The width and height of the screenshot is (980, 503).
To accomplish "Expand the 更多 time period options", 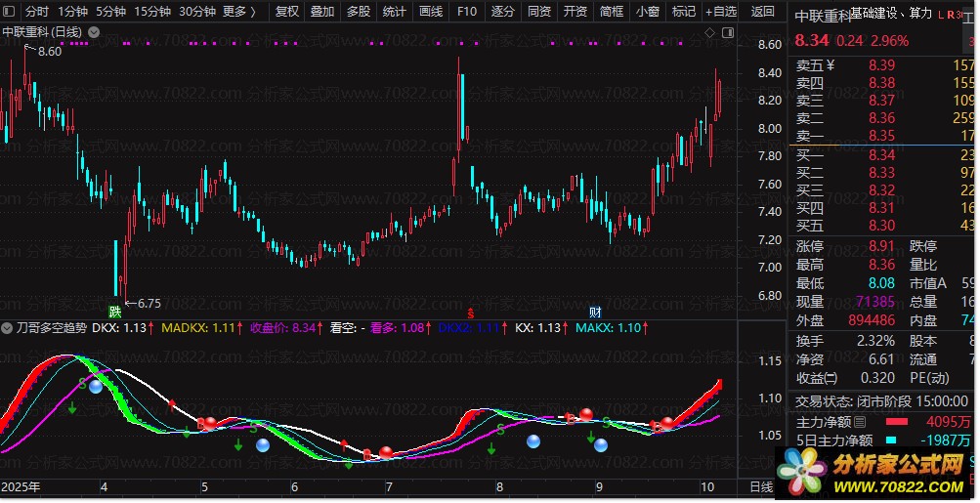I will [239, 12].
